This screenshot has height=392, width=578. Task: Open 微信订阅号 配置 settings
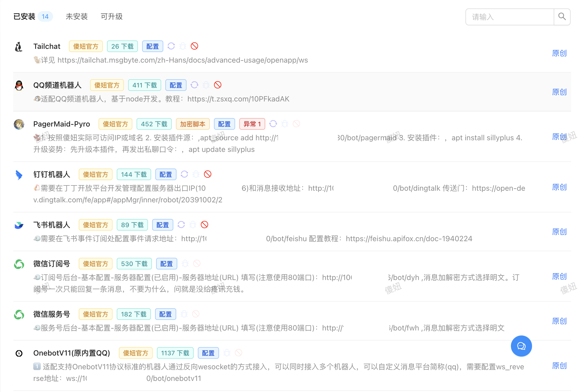point(166,264)
